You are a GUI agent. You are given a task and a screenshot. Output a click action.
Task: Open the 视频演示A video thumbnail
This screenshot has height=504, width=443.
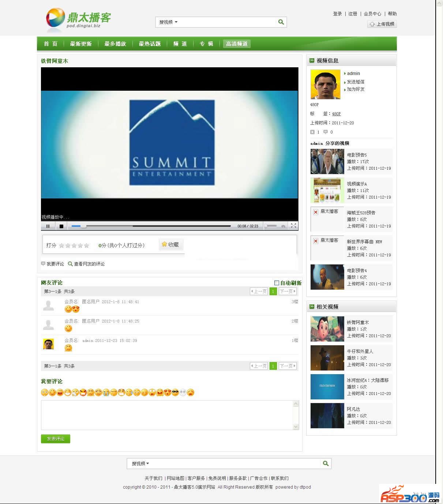(x=327, y=190)
